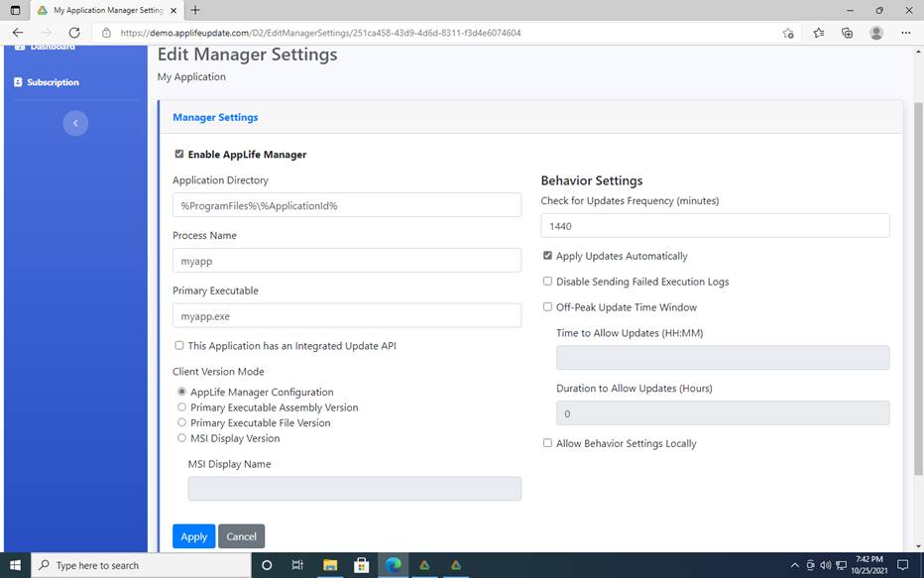
Task: Toggle Enable AppLife Manager checkbox
Action: pos(179,154)
